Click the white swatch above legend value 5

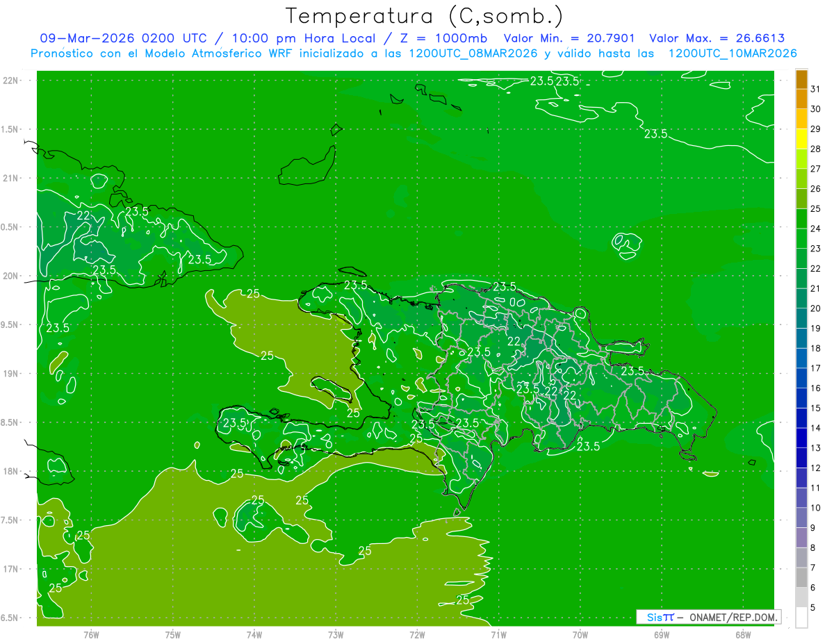tap(801, 617)
